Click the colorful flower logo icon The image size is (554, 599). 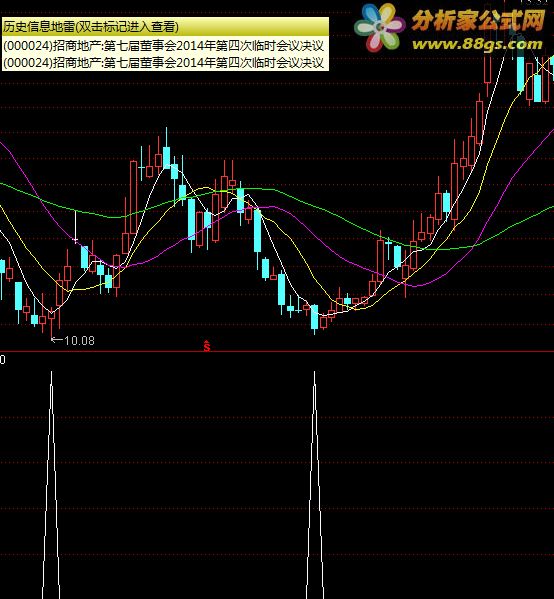379,28
